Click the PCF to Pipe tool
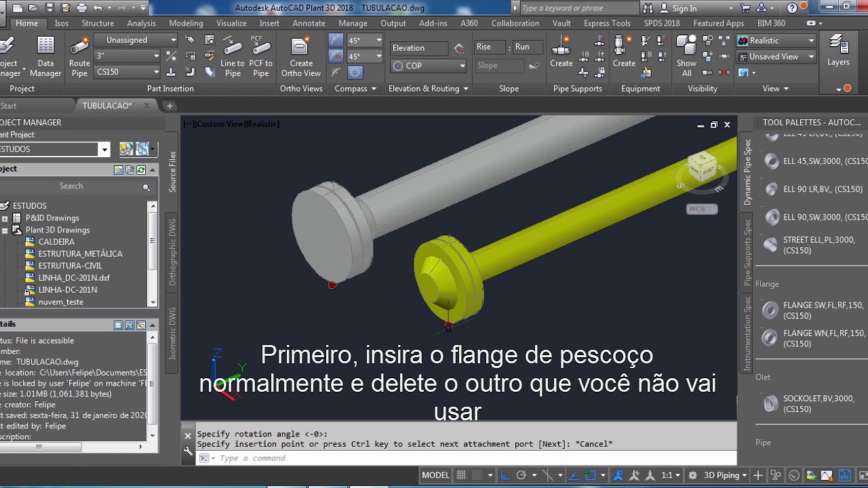This screenshot has height=488, width=868. pos(260,57)
